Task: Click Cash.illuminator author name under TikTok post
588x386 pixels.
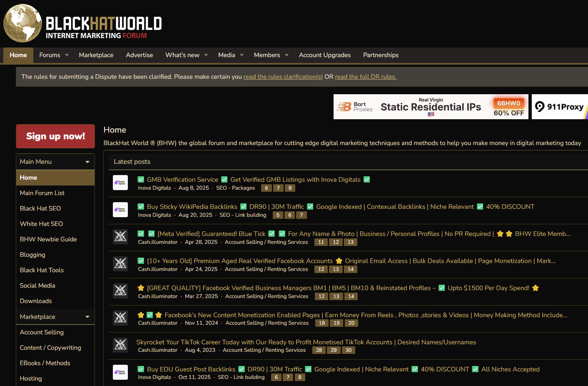Action: [x=158, y=350]
